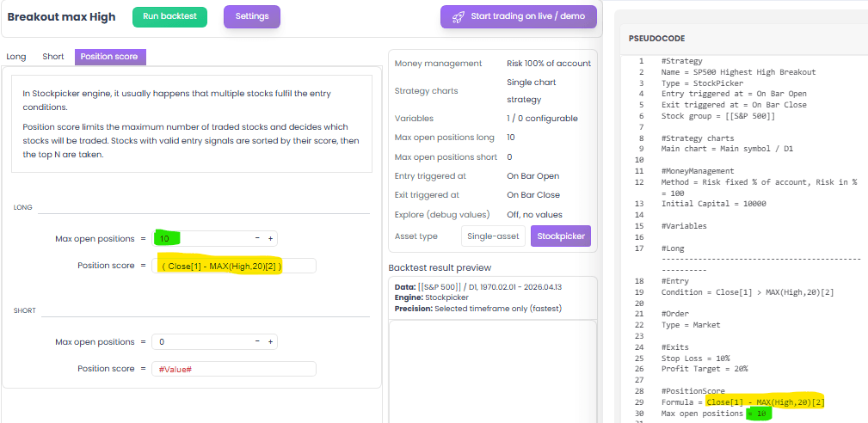
Task: Decrease Long max open positions with minus
Action: coord(257,238)
